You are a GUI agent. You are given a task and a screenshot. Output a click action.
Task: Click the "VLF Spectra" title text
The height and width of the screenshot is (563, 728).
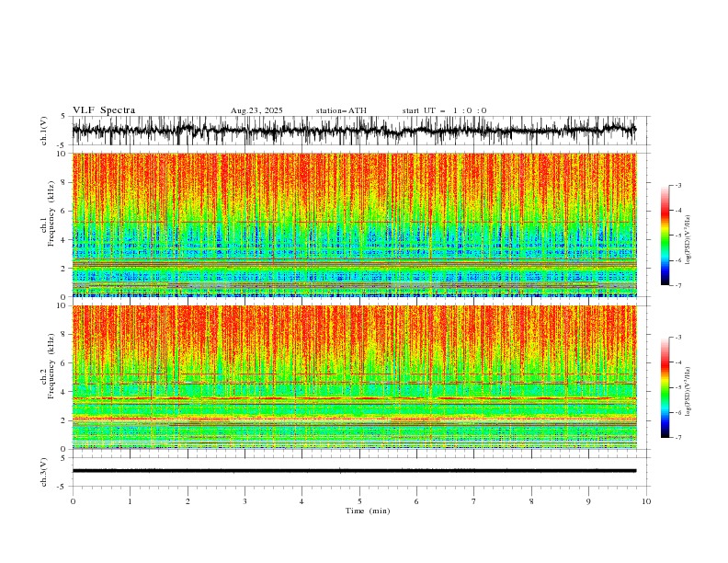pyautogui.click(x=104, y=110)
